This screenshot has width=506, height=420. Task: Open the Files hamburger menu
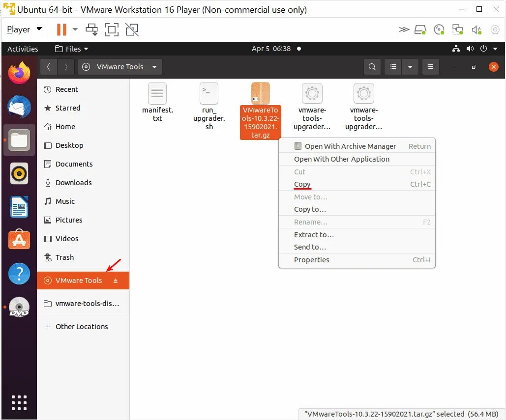coord(430,67)
